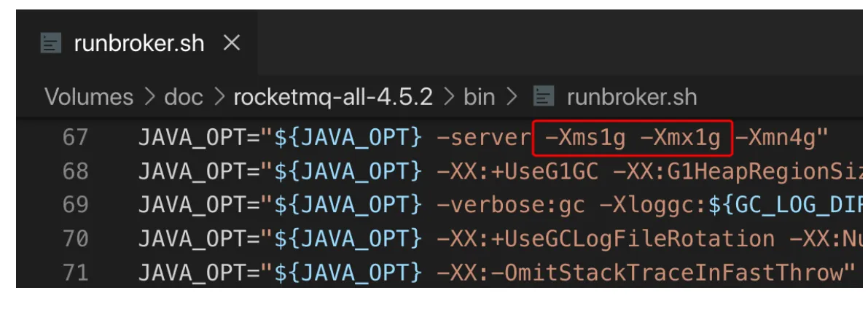
Task: Click line number 69 in the gutter
Action: point(75,205)
